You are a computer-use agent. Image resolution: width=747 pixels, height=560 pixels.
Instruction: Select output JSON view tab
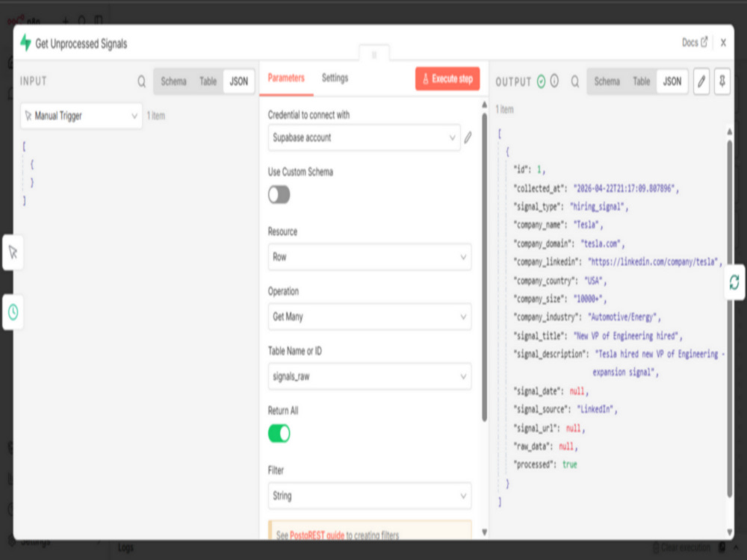[x=672, y=81]
